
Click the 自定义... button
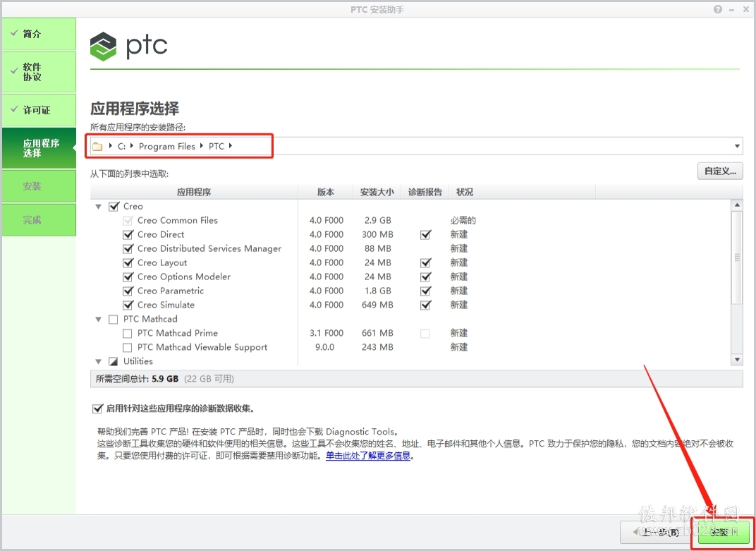pos(720,171)
